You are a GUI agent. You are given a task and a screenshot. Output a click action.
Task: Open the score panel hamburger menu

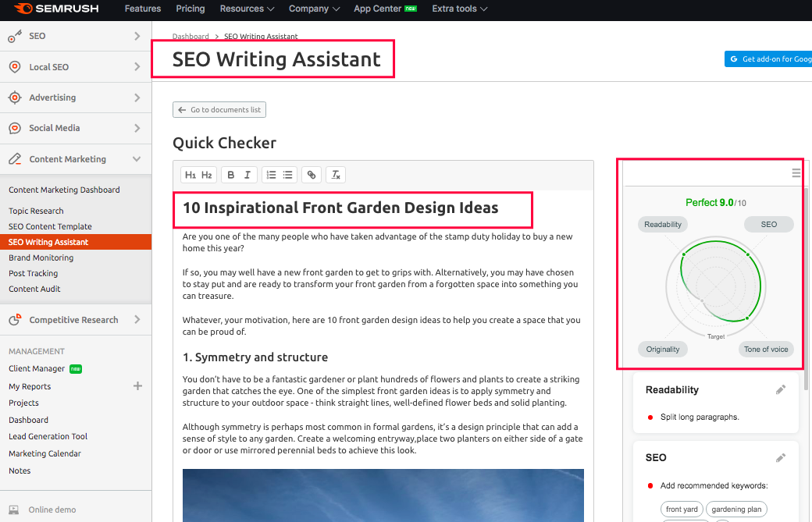click(796, 173)
